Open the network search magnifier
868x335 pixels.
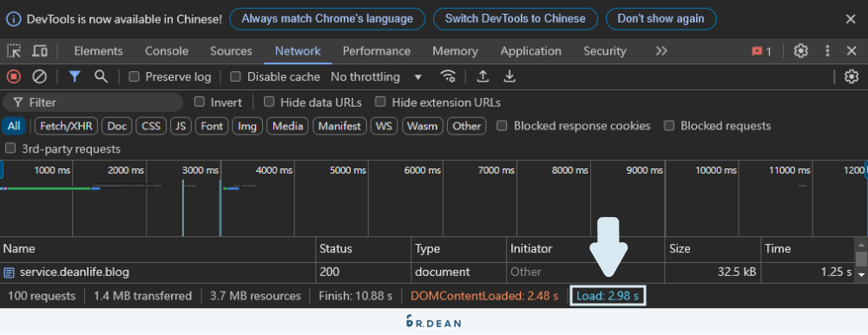(x=101, y=76)
